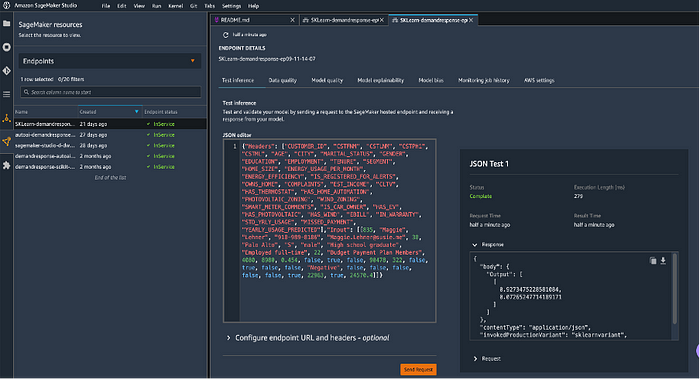This screenshot has height=379, width=700.
Task: Open the extension manager puzzle icon
Action: click(6, 165)
